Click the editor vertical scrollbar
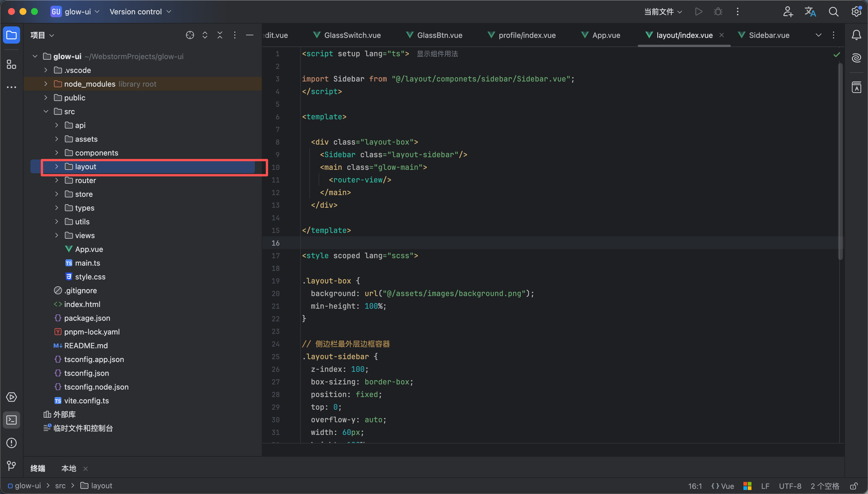Screen dimensions: 868x494 (840, 161)
